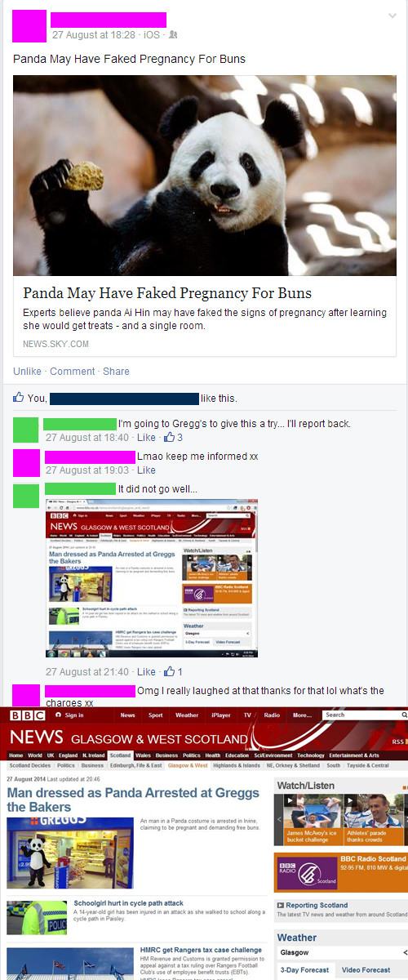The height and width of the screenshot is (980, 408).
Task: Switch to the Video Forecast tab
Action: click(366, 970)
